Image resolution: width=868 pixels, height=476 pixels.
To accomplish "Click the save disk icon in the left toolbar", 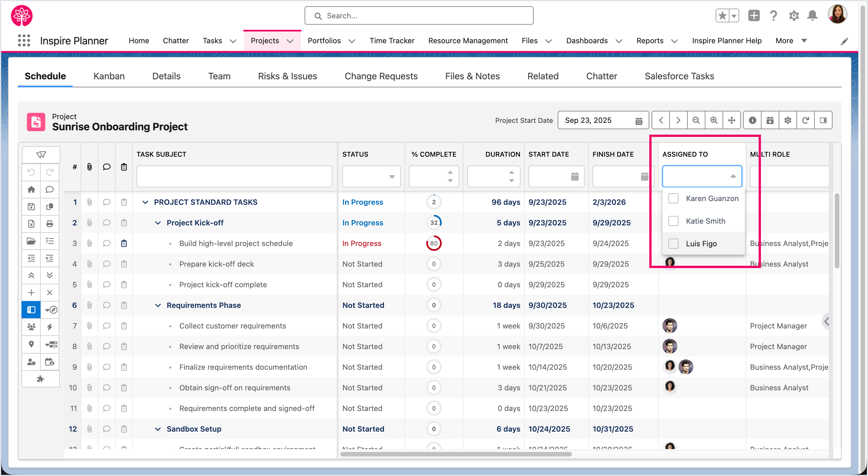I will (31, 207).
